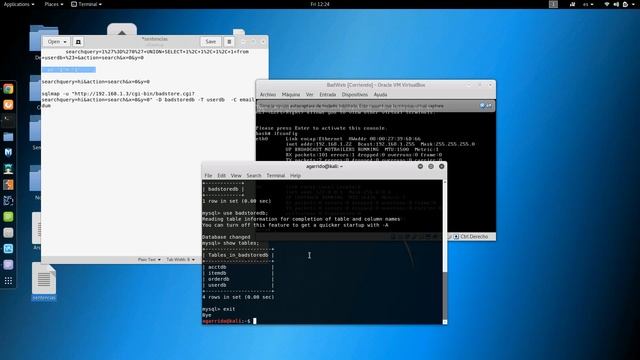Open the gray dock application icon
This screenshot has width=640, height=360.
tap(8, 233)
